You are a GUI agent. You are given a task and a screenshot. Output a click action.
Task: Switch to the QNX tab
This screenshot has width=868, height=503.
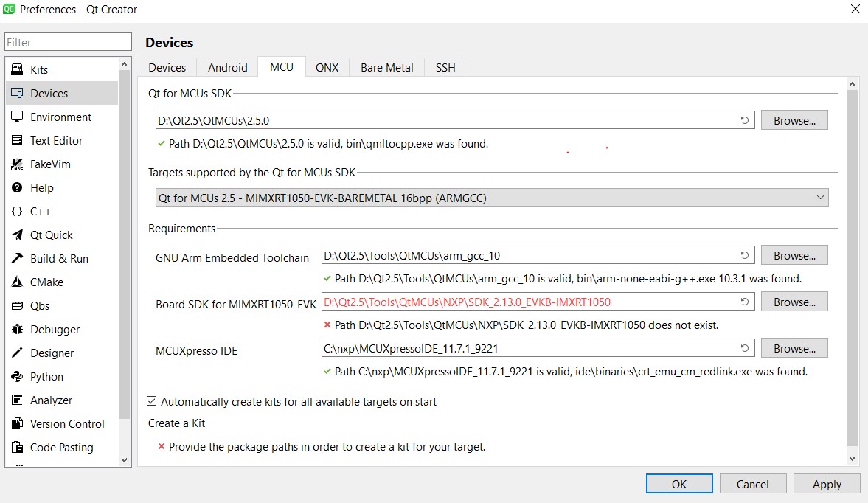click(327, 68)
